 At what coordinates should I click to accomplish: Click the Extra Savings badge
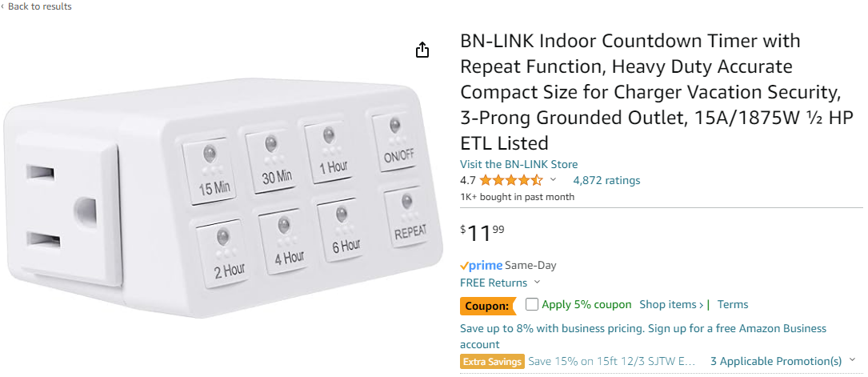492,362
